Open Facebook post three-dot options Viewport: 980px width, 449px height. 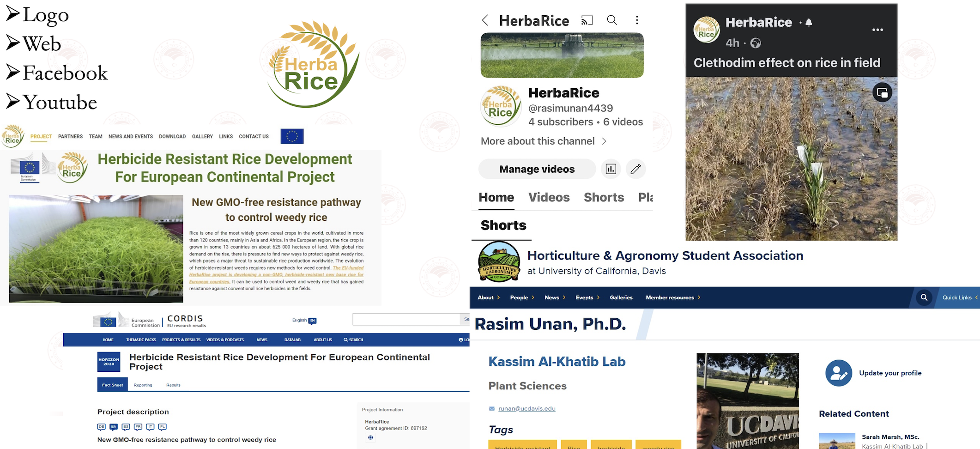[x=877, y=30]
